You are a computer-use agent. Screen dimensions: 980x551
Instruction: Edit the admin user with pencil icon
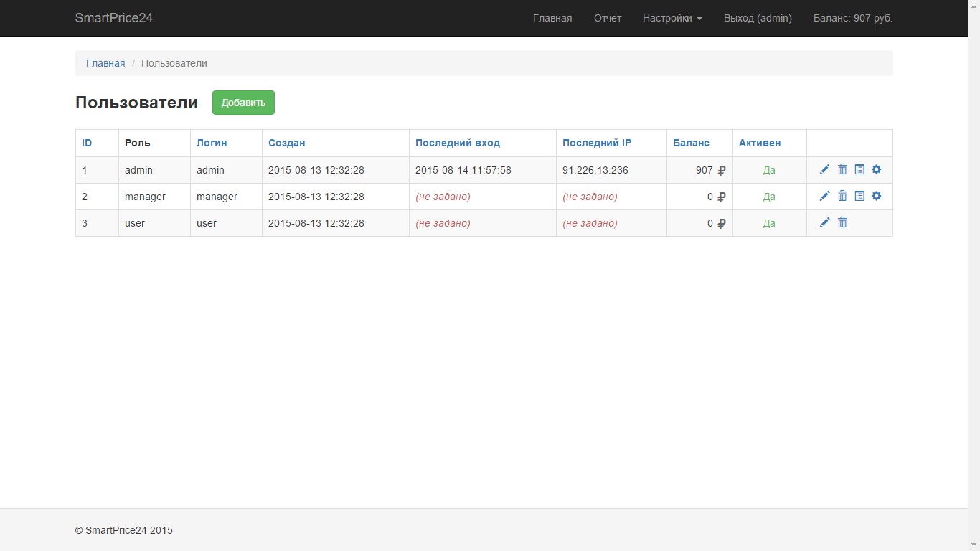824,169
